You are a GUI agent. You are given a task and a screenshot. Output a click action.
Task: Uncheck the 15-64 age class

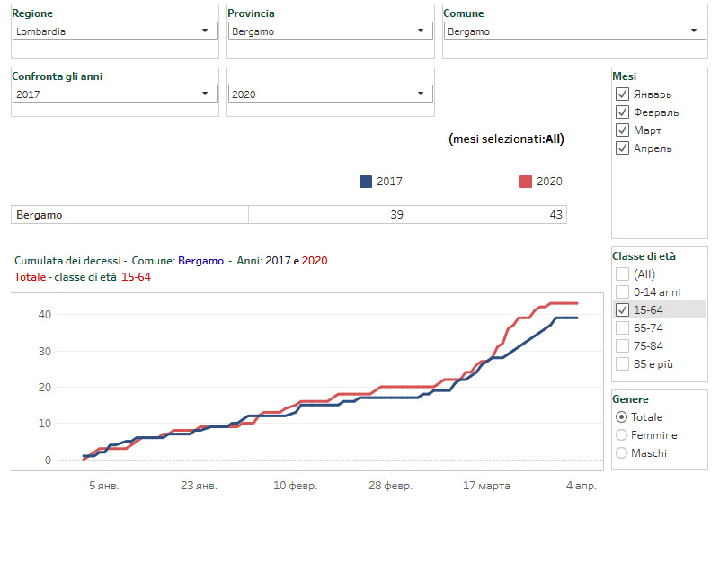click(622, 310)
